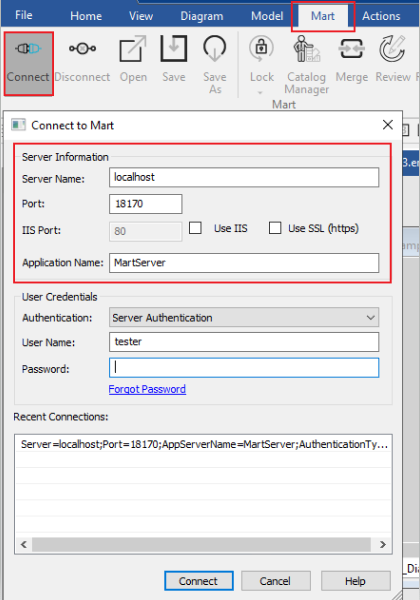
Task: Expand the Lock button dropdown arrow
Action: [260, 93]
